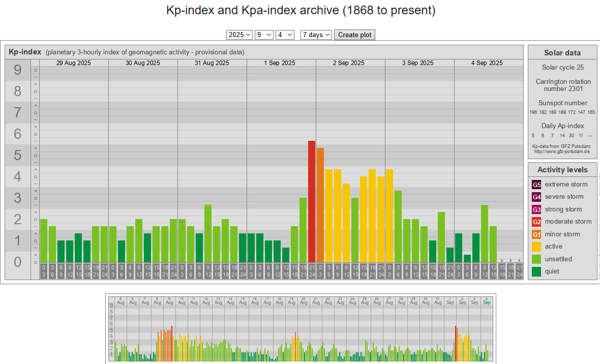Select the '4 Sep 2025' date header
Viewport: 600px width, 364px height.
[487, 63]
